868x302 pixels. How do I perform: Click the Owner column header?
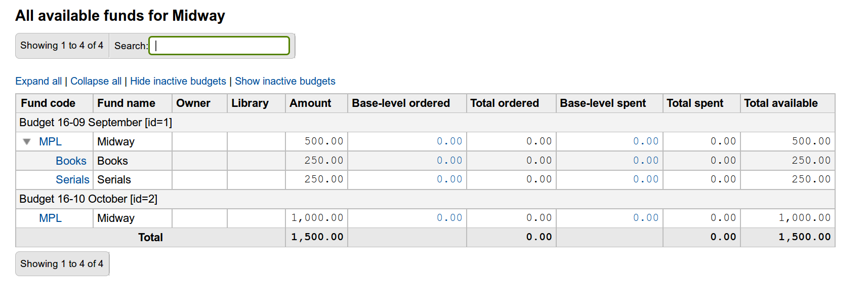pos(193,103)
